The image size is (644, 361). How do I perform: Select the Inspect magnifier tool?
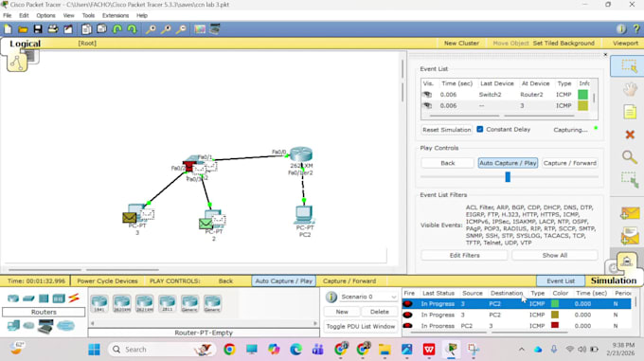point(629,157)
